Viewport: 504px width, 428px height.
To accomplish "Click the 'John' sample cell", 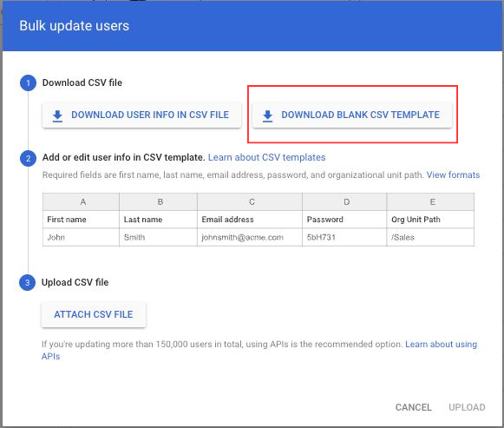I will pyautogui.click(x=81, y=237).
